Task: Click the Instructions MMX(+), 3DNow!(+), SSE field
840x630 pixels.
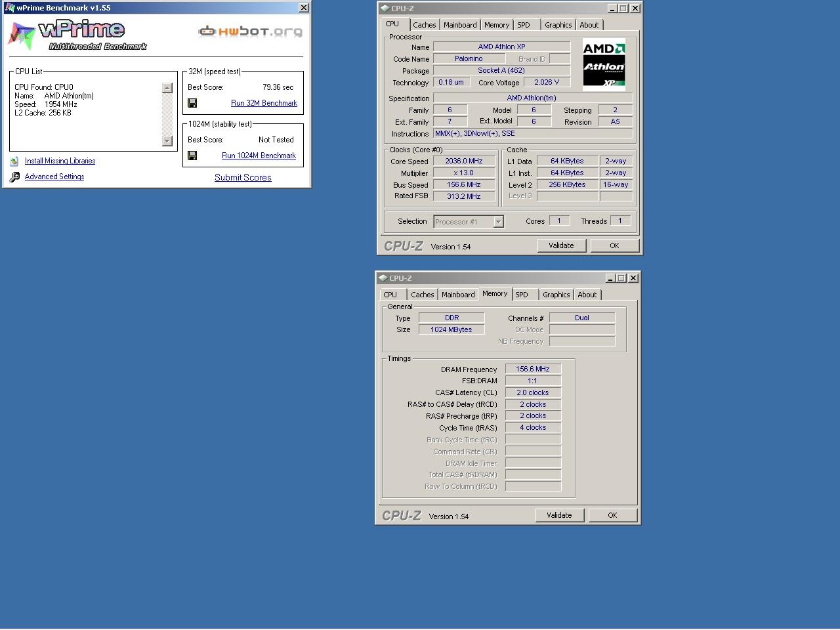Action: point(533,134)
